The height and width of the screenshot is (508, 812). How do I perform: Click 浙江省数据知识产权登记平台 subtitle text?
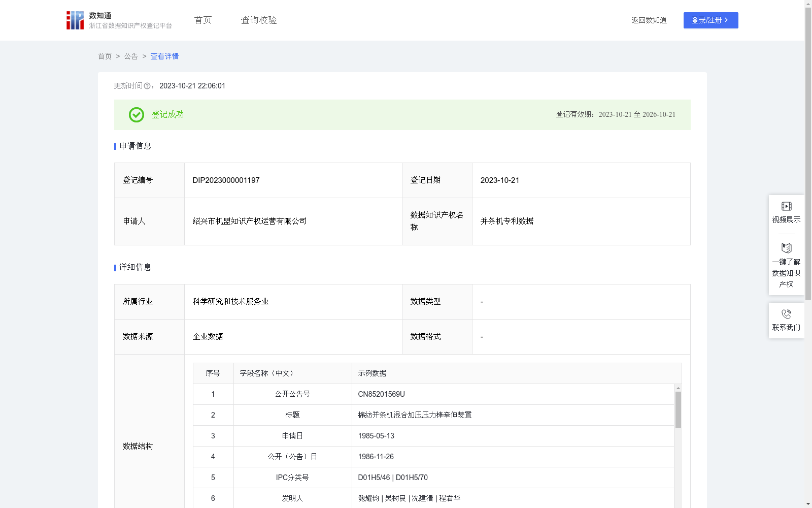[130, 26]
